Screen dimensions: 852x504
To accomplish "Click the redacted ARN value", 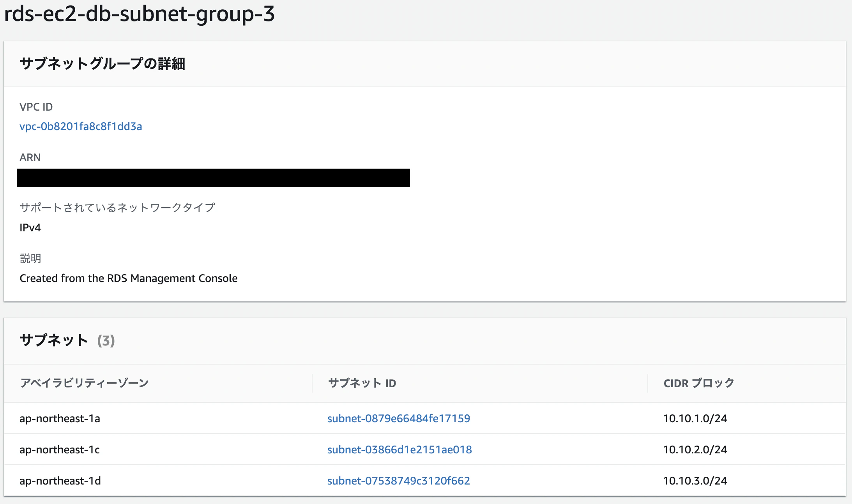I will tap(214, 178).
